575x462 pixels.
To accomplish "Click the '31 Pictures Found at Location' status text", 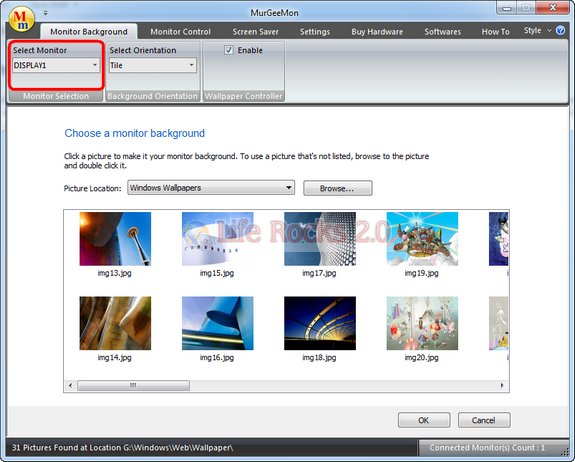I will [122, 448].
